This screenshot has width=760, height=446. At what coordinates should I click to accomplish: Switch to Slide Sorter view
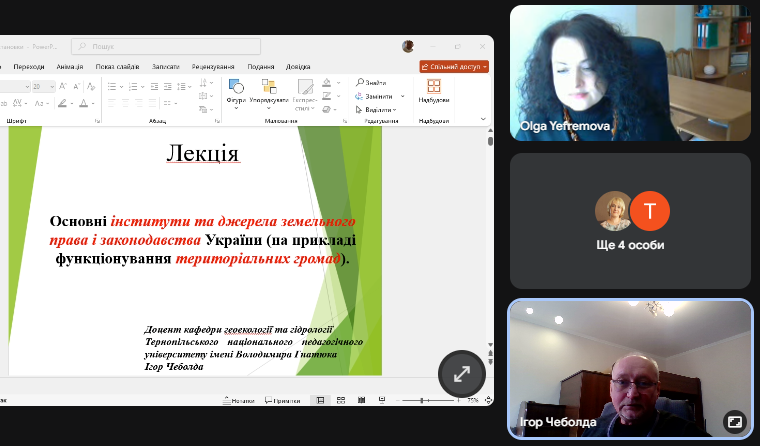click(341, 400)
